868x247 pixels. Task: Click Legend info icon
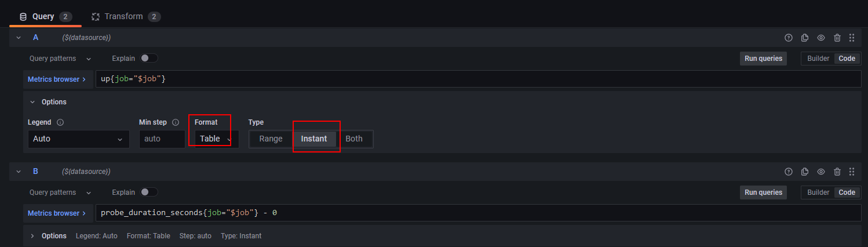tap(60, 122)
